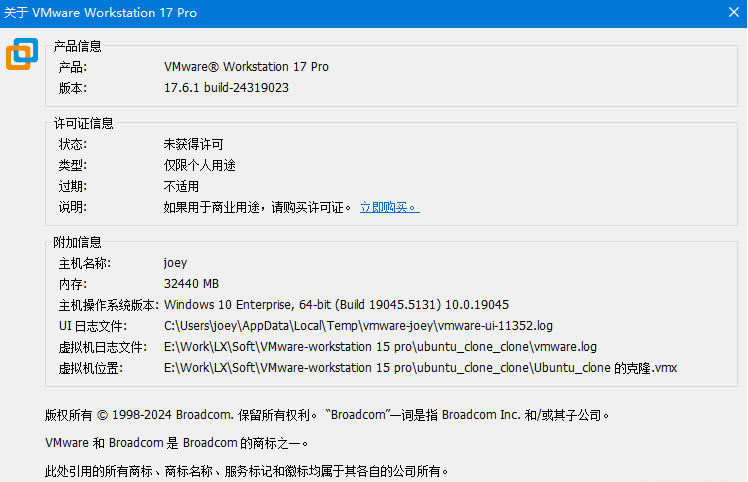This screenshot has width=748, height=482.
Task: Click the UI 日志文件 label
Action: pos(93,326)
